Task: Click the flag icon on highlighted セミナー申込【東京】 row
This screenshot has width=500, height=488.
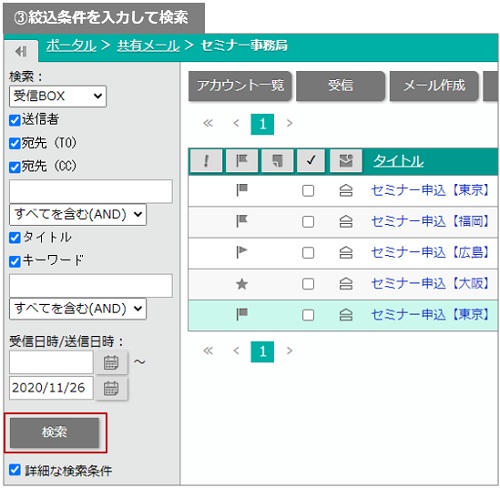Action: (242, 314)
